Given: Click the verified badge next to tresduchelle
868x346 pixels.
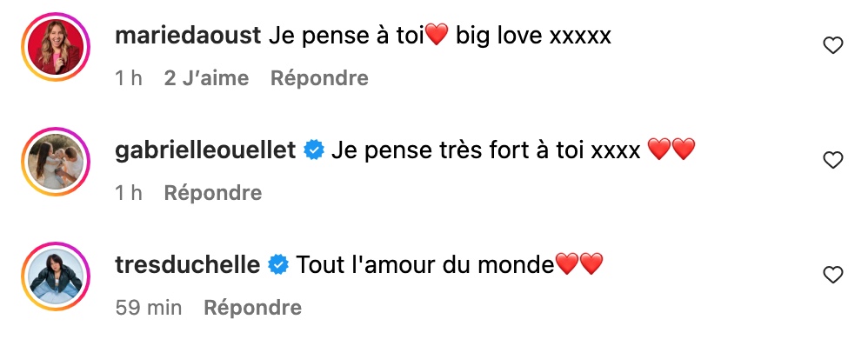Looking at the screenshot, I should pos(278,265).
